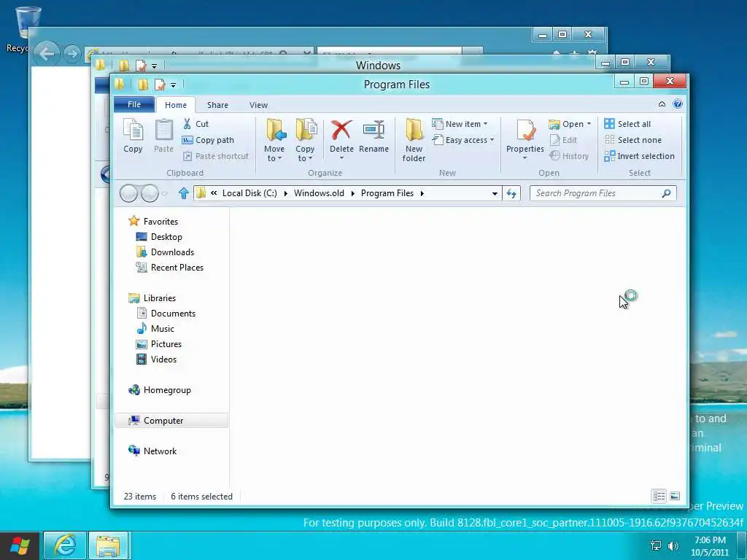Click the Back button in Internet Explorer window
The width and height of the screenshot is (747, 560).
[47, 54]
